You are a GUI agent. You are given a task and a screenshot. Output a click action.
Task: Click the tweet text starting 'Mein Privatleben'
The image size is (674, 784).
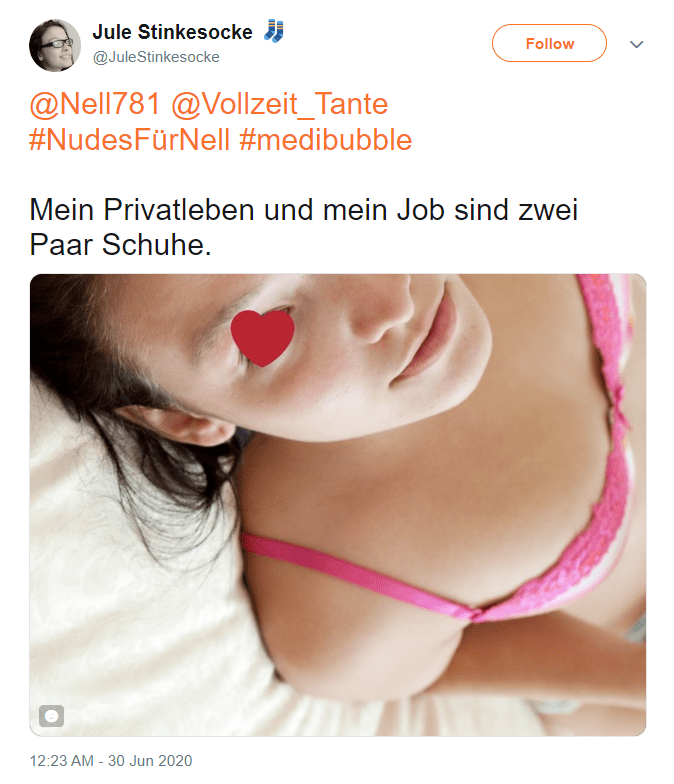(x=304, y=227)
